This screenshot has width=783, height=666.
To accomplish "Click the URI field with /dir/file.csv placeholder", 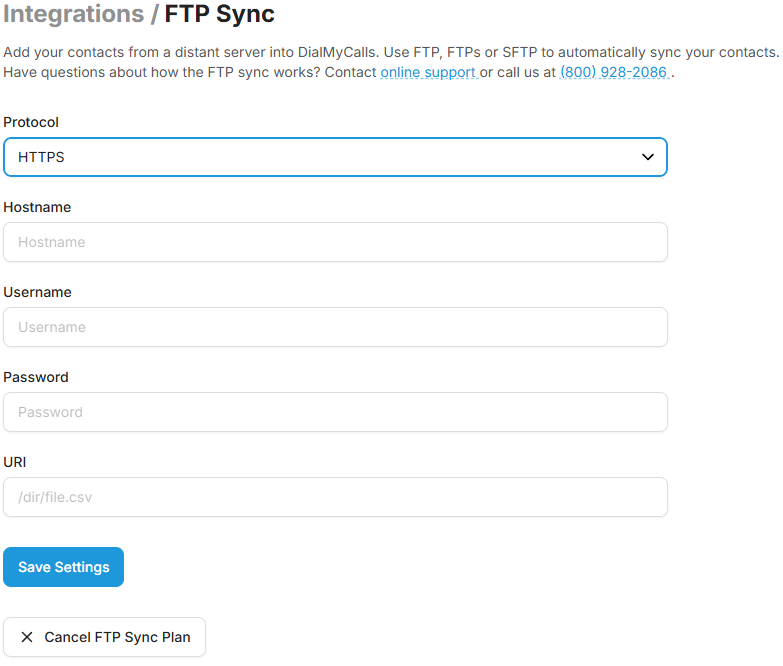I will pyautogui.click(x=335, y=497).
